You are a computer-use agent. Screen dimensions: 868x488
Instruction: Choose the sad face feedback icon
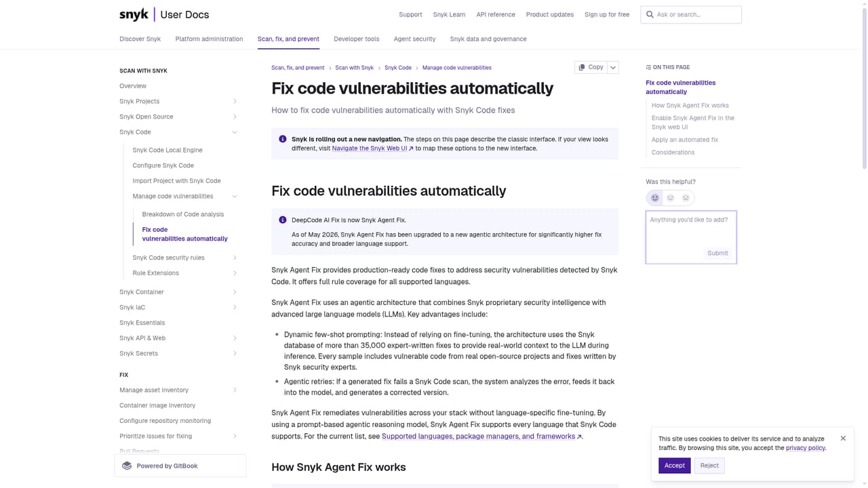click(x=686, y=198)
